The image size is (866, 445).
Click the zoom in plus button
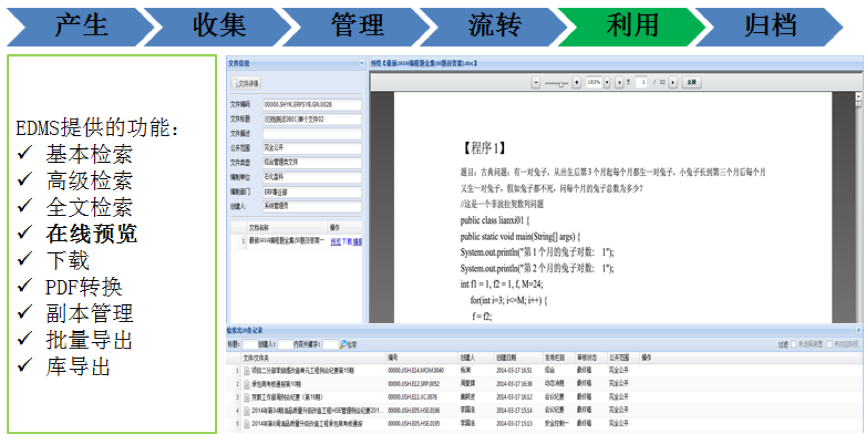[578, 82]
